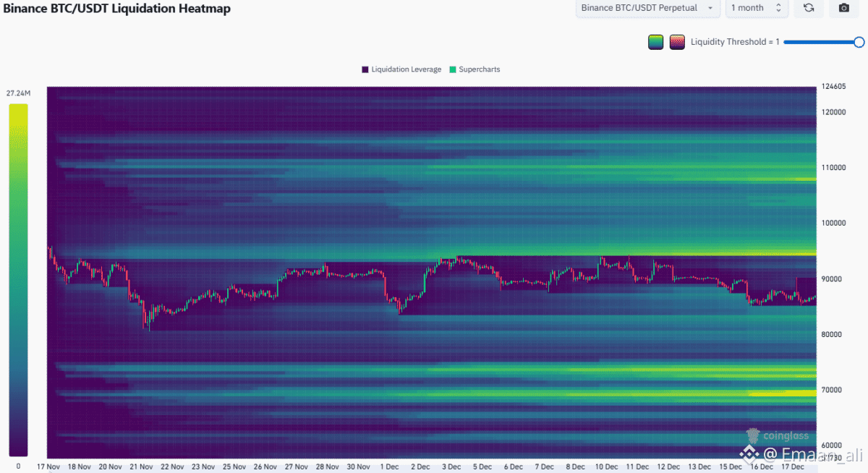Select the green-yellow color scheme swatch
Screen dimensions: 868x473
point(656,42)
